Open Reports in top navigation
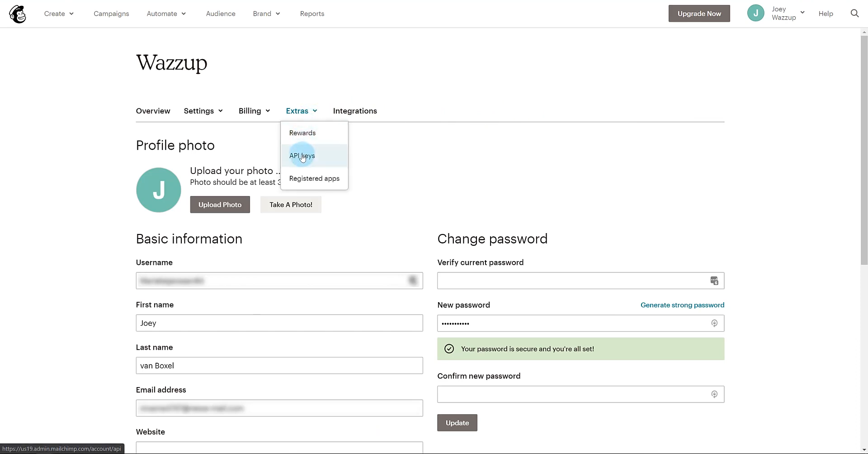Screen dimensions: 868x454 coord(312,14)
